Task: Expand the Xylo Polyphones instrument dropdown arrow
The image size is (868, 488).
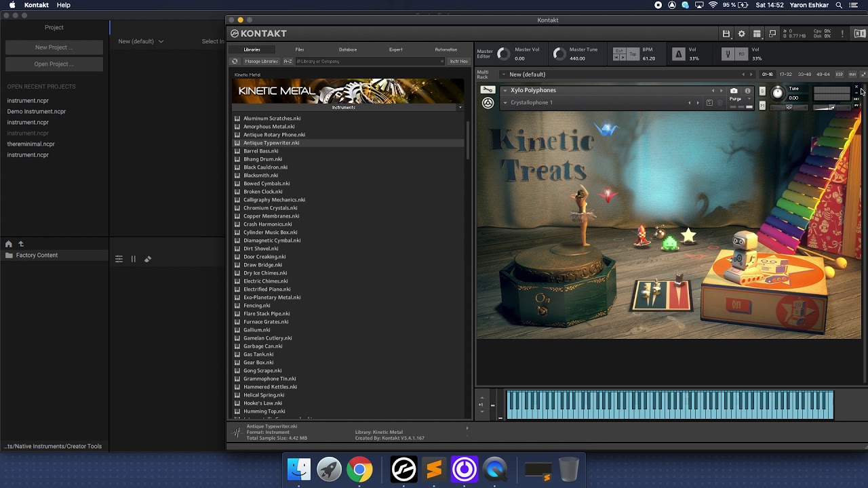Action: click(x=505, y=90)
